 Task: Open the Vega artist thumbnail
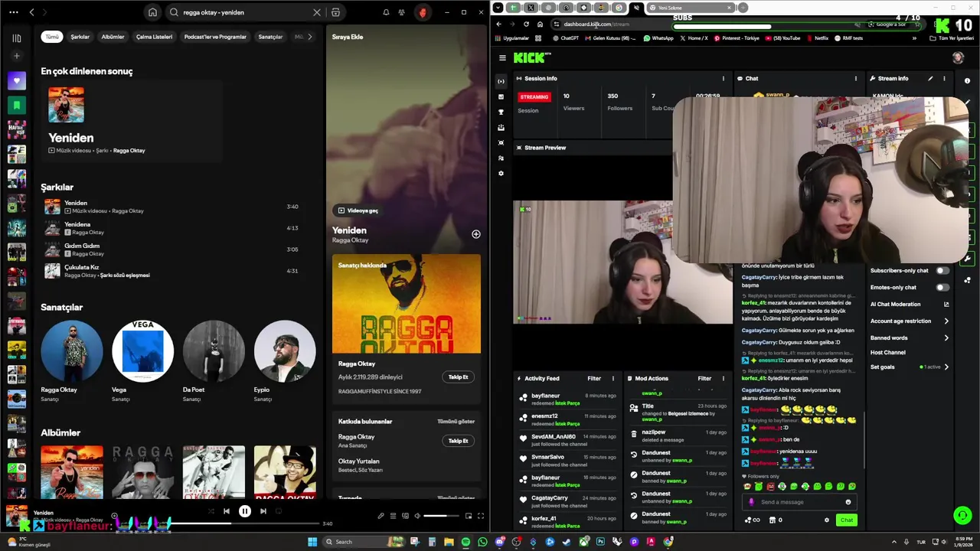143,351
